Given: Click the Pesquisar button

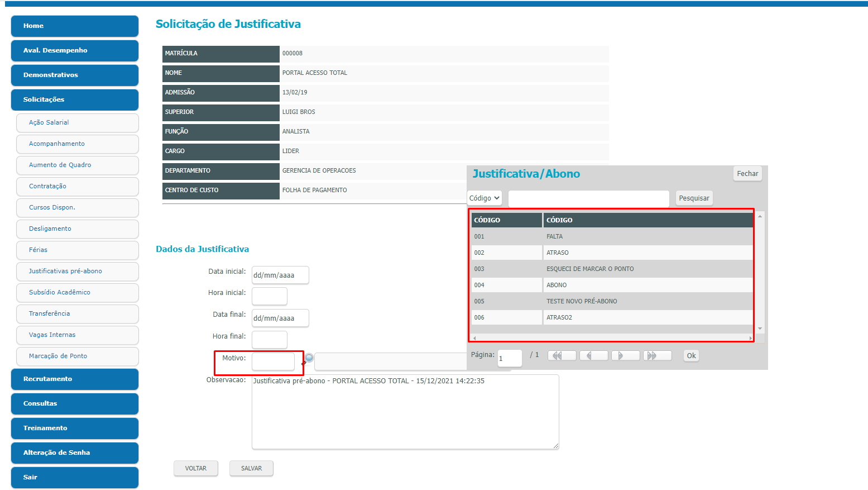Looking at the screenshot, I should (x=694, y=198).
